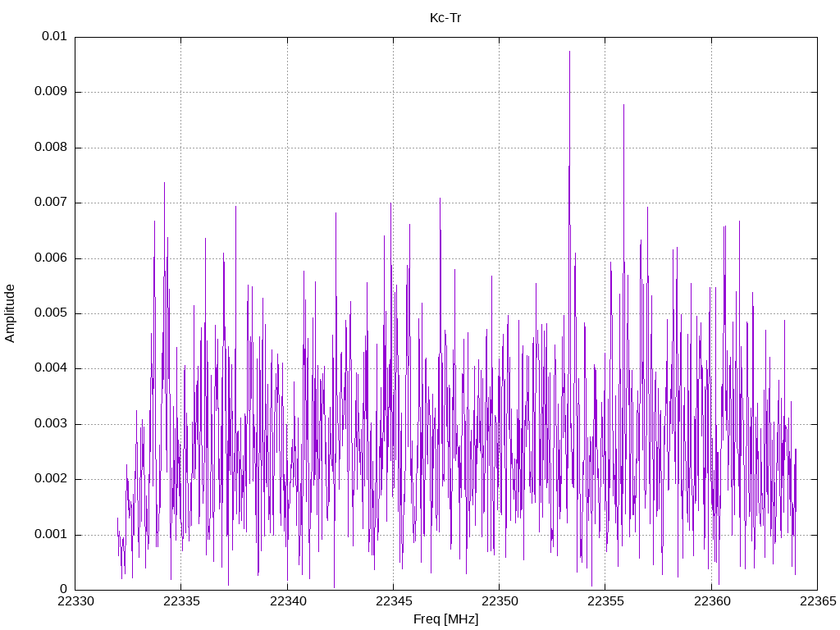Click the 0 y-axis tick label
Viewport: 840px width, 630px height.
click(63, 589)
